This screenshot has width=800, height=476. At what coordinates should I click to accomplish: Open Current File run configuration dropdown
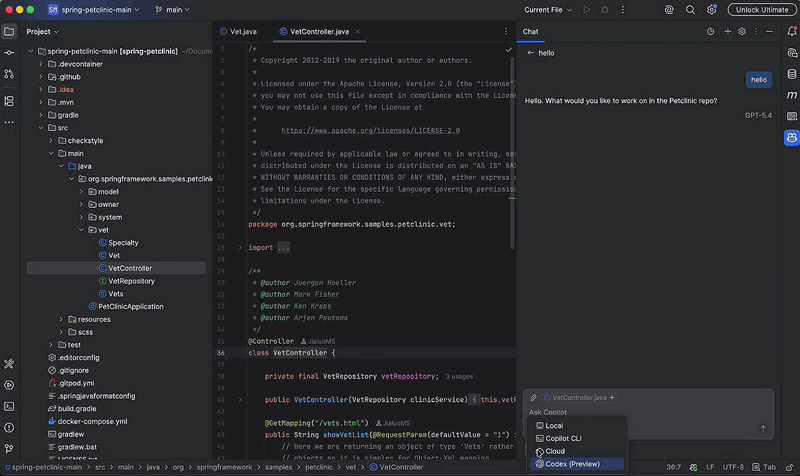click(x=548, y=10)
